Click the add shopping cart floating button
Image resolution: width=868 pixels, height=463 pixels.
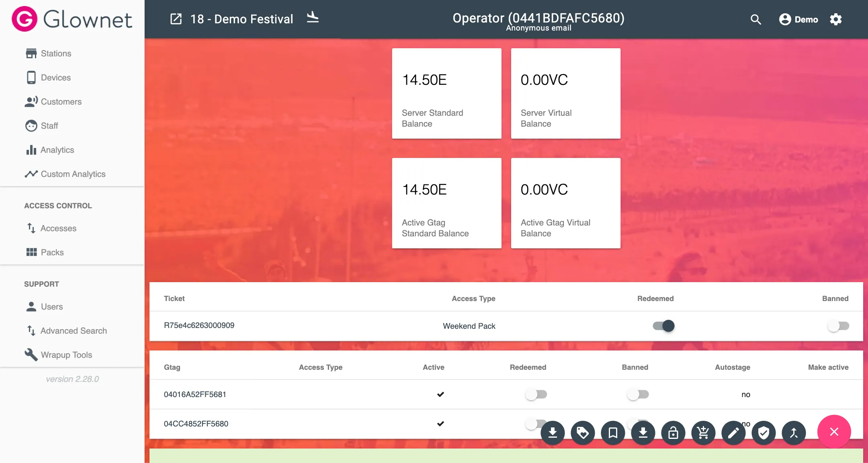pyautogui.click(x=703, y=433)
